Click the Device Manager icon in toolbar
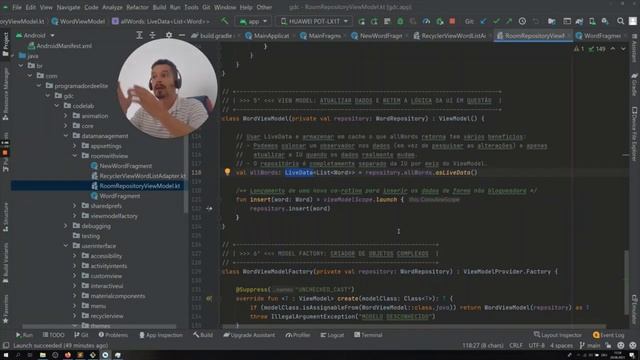Viewport: 640px width, 360px height. [x=592, y=21]
